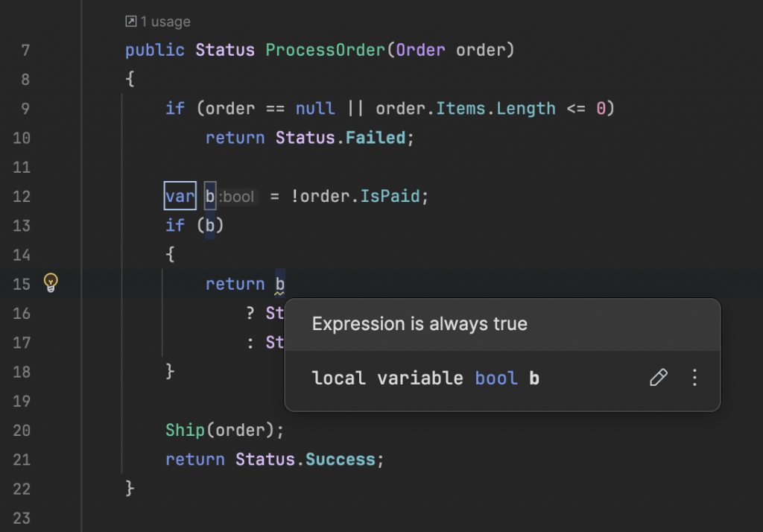This screenshot has height=532, width=763.
Task: Click the Length property on line 9
Action: [x=525, y=109]
